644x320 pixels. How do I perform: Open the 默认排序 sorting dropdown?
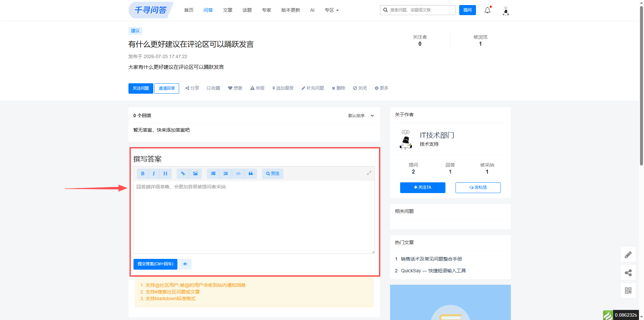pos(361,116)
